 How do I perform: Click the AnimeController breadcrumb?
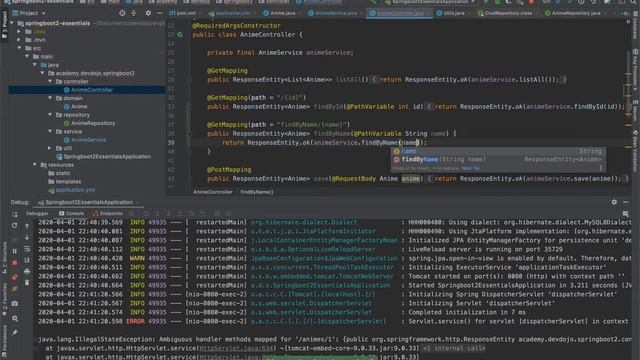pyautogui.click(x=213, y=192)
